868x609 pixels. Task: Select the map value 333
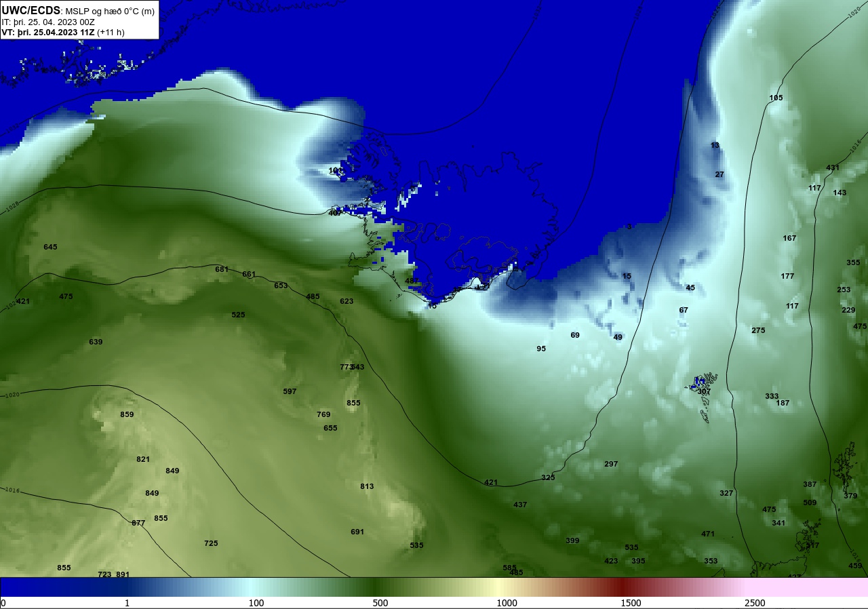click(772, 396)
